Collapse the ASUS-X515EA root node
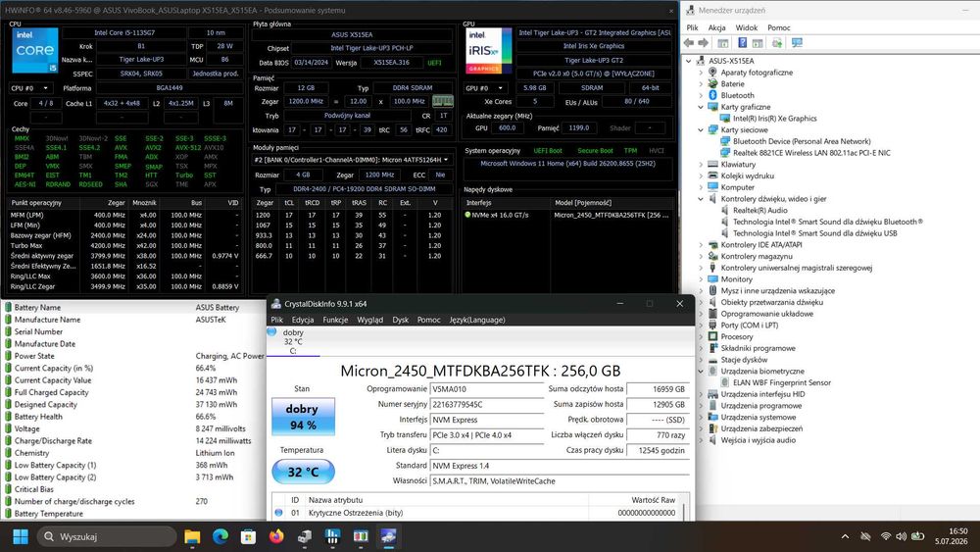This screenshot has height=552, width=980. click(688, 61)
